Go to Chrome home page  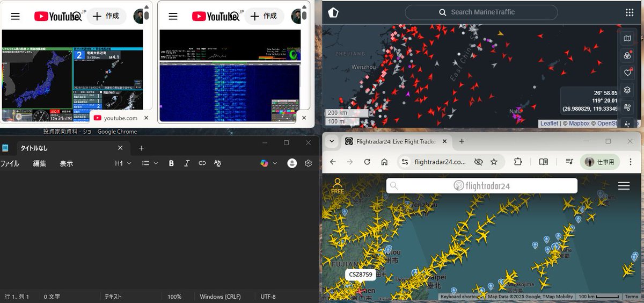coord(384,162)
